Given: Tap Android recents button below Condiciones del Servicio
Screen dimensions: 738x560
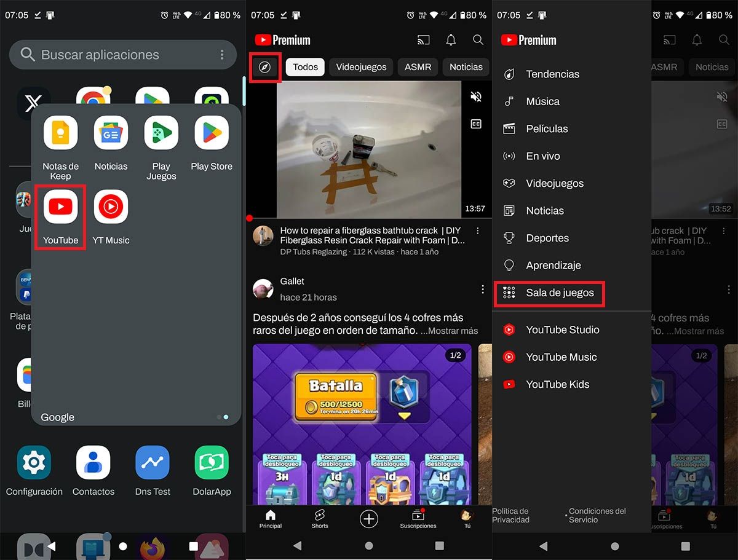Looking at the screenshot, I should pos(685,546).
